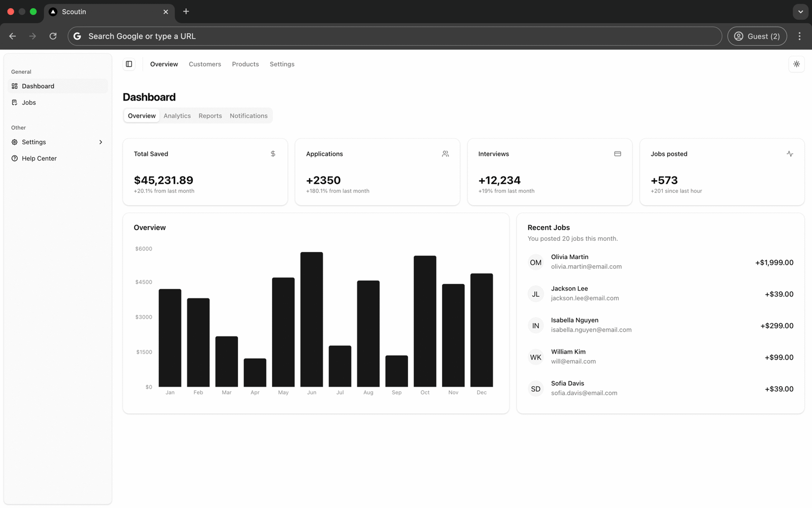Click the Dashboard grid icon in sidebar
The image size is (812, 508).
(15, 86)
